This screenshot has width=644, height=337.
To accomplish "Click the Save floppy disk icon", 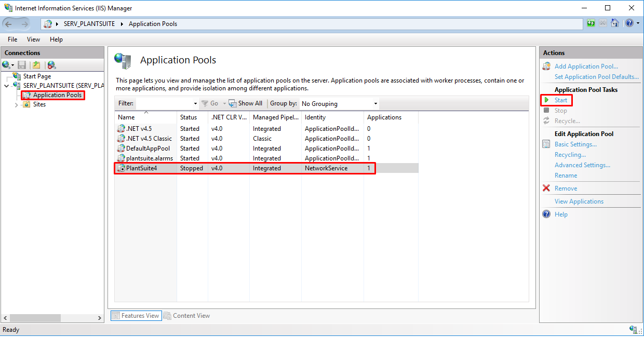I will click(22, 65).
